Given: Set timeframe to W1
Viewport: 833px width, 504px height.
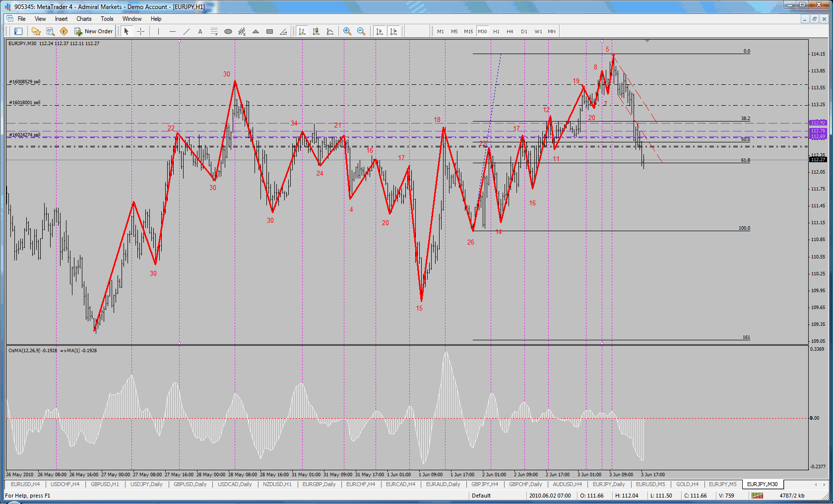Looking at the screenshot, I should pyautogui.click(x=538, y=31).
